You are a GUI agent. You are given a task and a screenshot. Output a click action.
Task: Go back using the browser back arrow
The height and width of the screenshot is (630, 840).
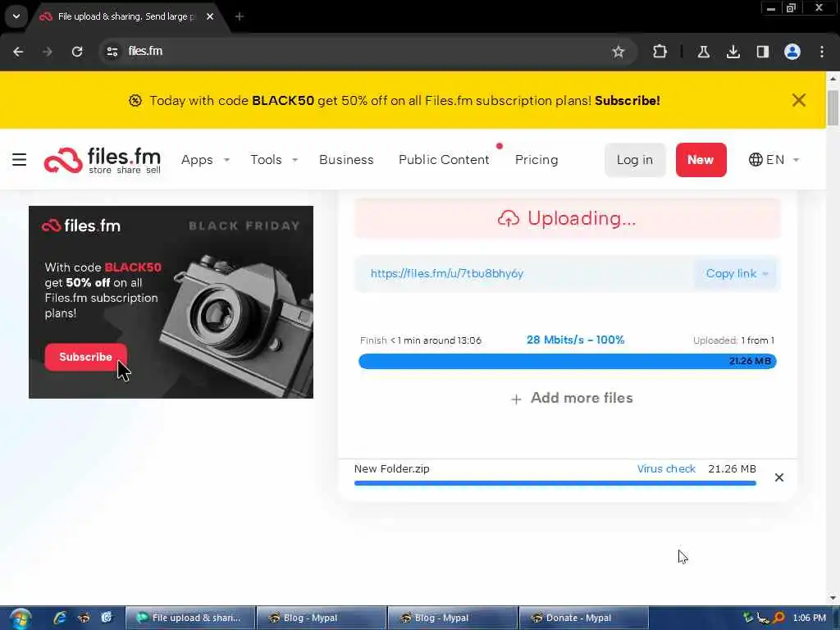click(18, 52)
